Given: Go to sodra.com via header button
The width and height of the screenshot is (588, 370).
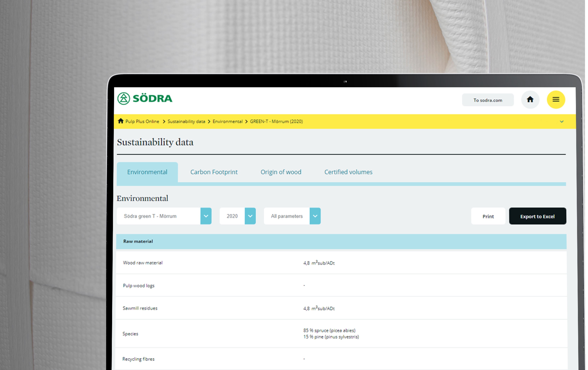Looking at the screenshot, I should pos(488,100).
